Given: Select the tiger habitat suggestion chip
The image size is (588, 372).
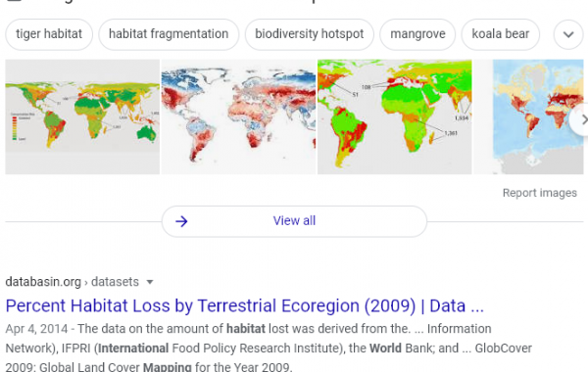Looking at the screenshot, I should (x=49, y=34).
